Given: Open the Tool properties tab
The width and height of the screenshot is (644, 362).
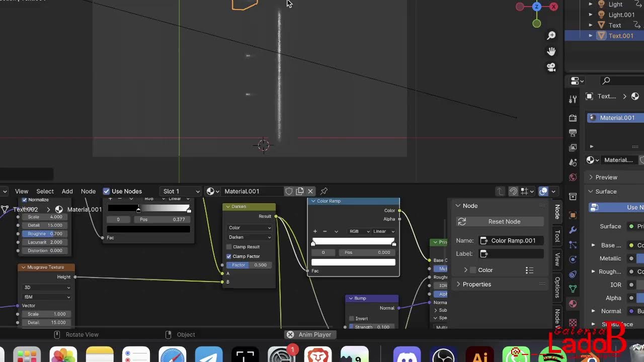Looking at the screenshot, I should coord(573,99).
